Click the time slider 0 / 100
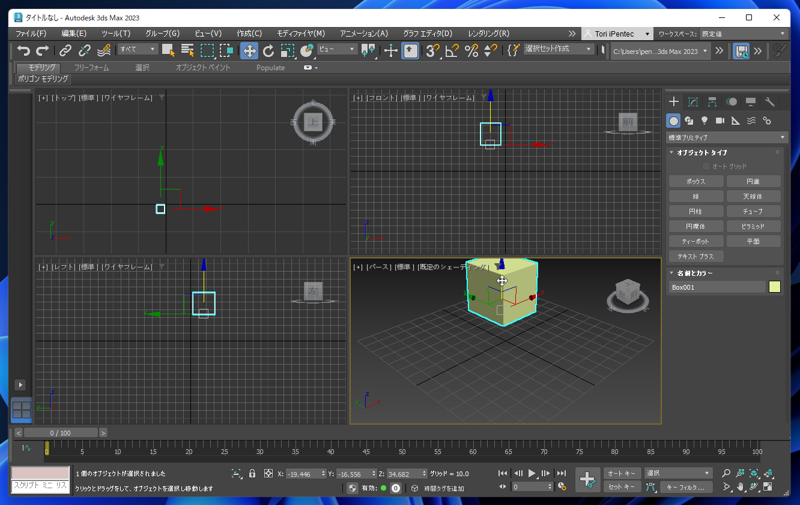800x505 pixels. [61, 433]
